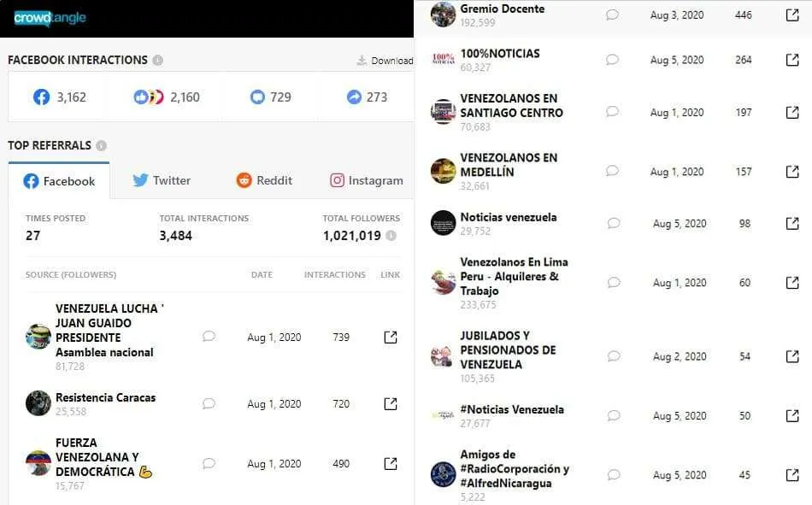Open external link for Gremio Docente post

click(792, 15)
